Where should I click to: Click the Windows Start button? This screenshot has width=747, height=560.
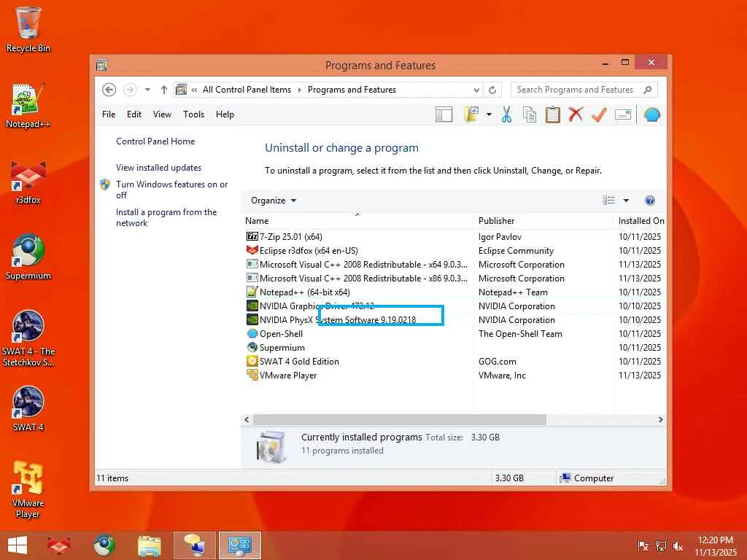point(18,545)
